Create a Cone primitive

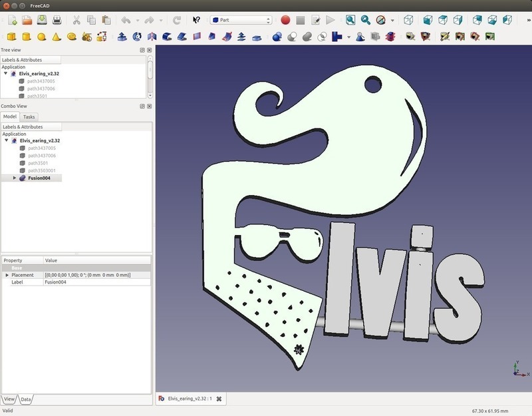(57, 37)
